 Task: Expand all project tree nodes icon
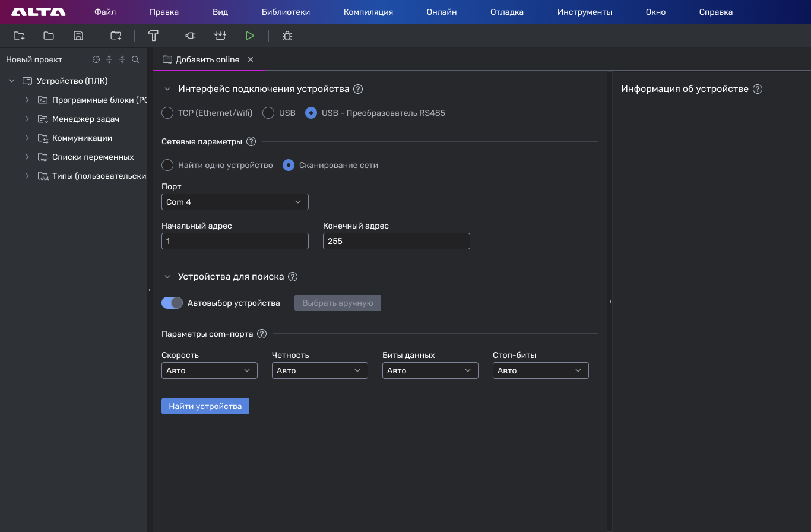[109, 59]
